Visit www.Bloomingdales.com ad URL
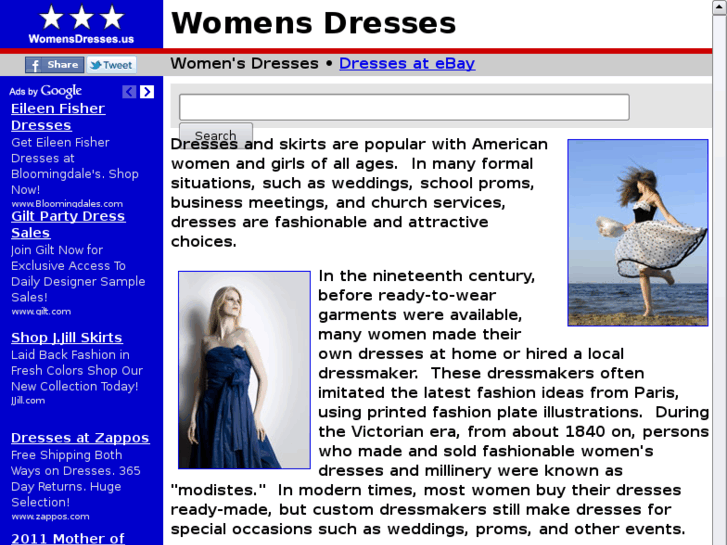This screenshot has width=727, height=545. (x=67, y=204)
